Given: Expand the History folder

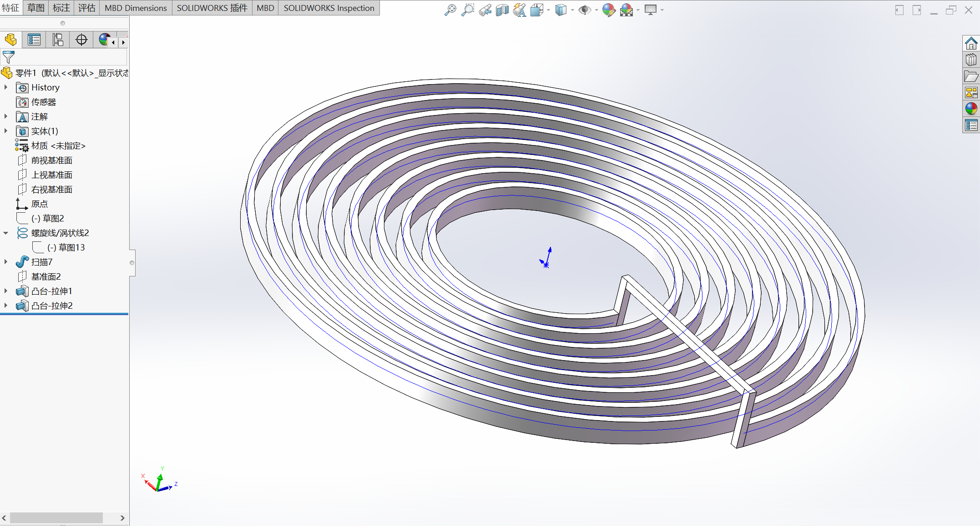Looking at the screenshot, I should [6, 87].
